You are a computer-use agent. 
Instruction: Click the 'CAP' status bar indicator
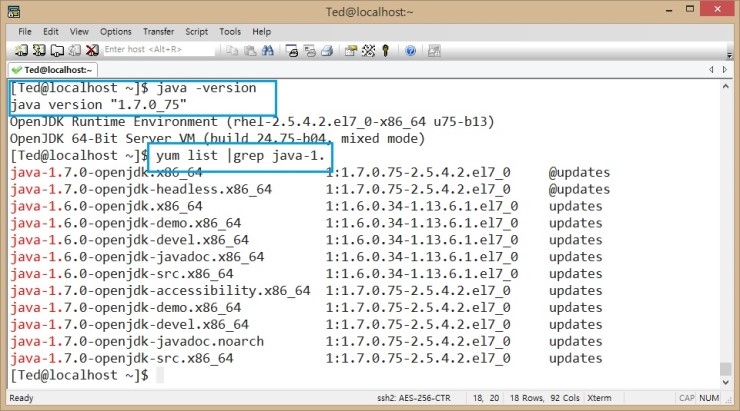(x=687, y=398)
